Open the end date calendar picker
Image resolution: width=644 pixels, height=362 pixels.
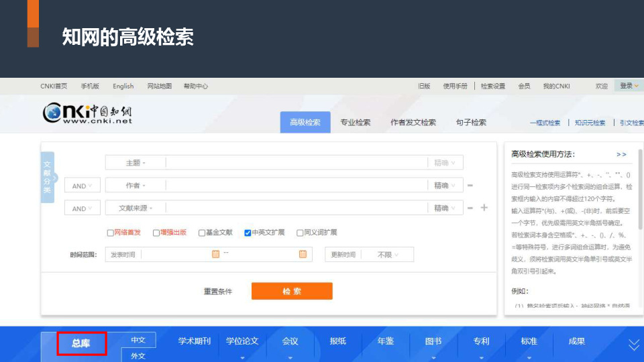click(x=303, y=254)
